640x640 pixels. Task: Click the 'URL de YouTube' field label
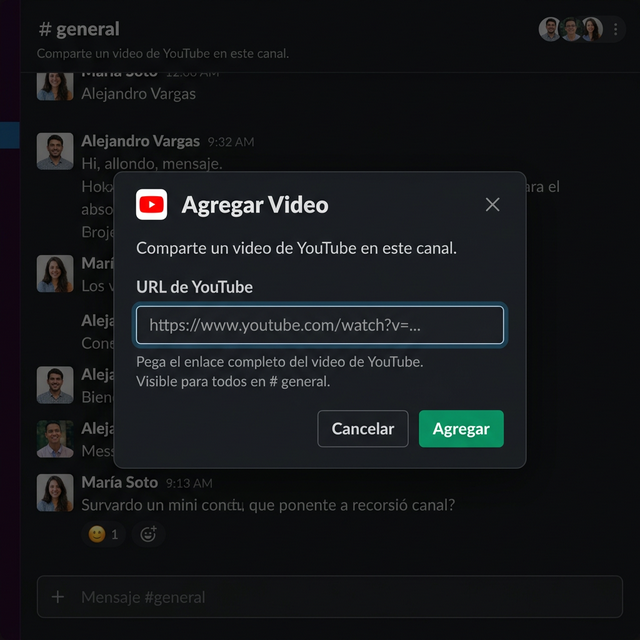coord(195,287)
